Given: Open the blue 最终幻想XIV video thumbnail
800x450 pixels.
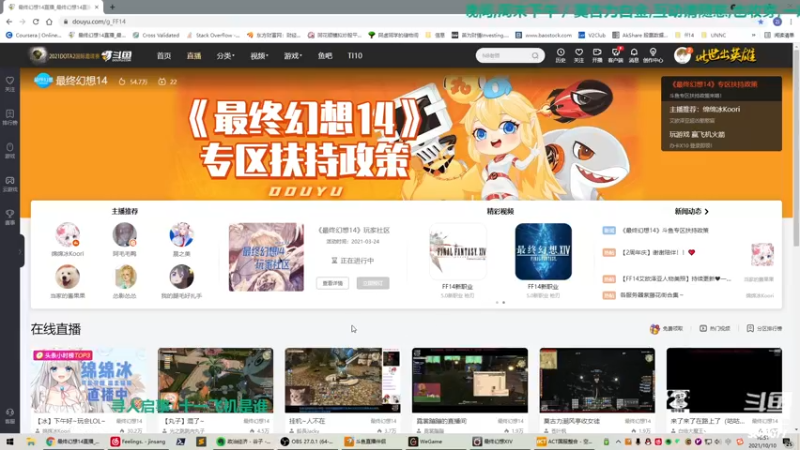Looking at the screenshot, I should coord(543,251).
